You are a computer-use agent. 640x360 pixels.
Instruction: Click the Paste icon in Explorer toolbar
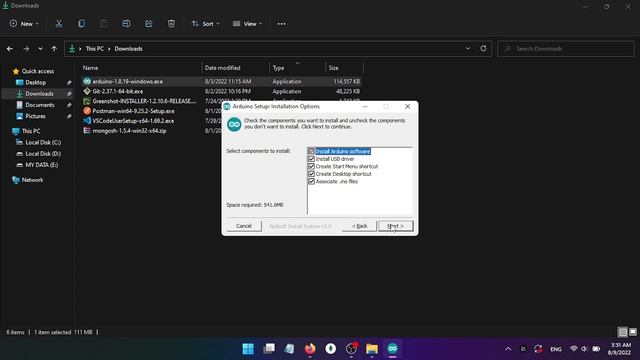(104, 24)
